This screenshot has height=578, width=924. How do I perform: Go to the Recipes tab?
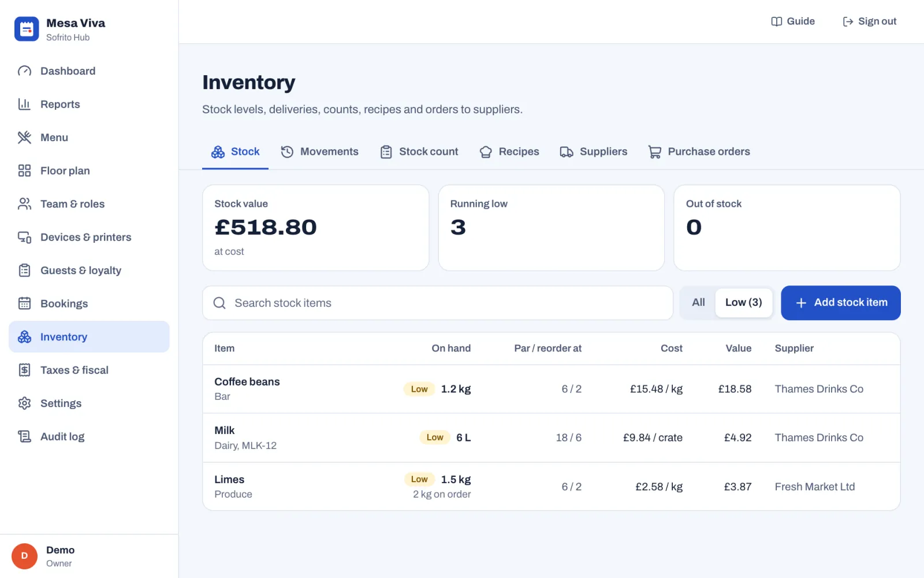[x=509, y=151]
